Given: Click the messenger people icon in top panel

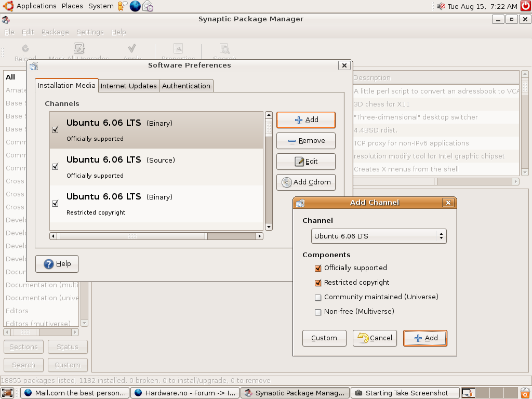Looking at the screenshot, I should [x=122, y=6].
